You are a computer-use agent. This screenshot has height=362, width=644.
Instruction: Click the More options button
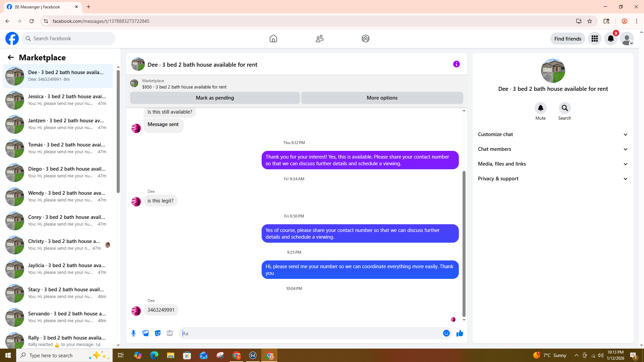tap(382, 98)
